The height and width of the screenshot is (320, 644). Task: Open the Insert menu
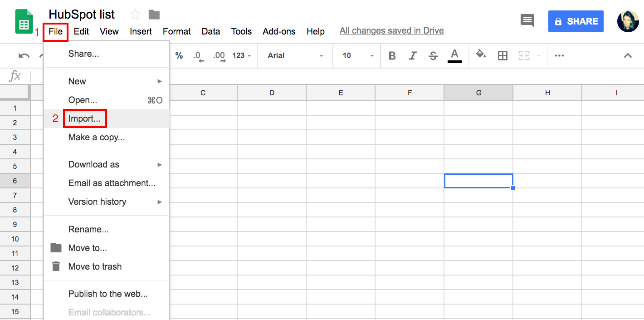(141, 32)
